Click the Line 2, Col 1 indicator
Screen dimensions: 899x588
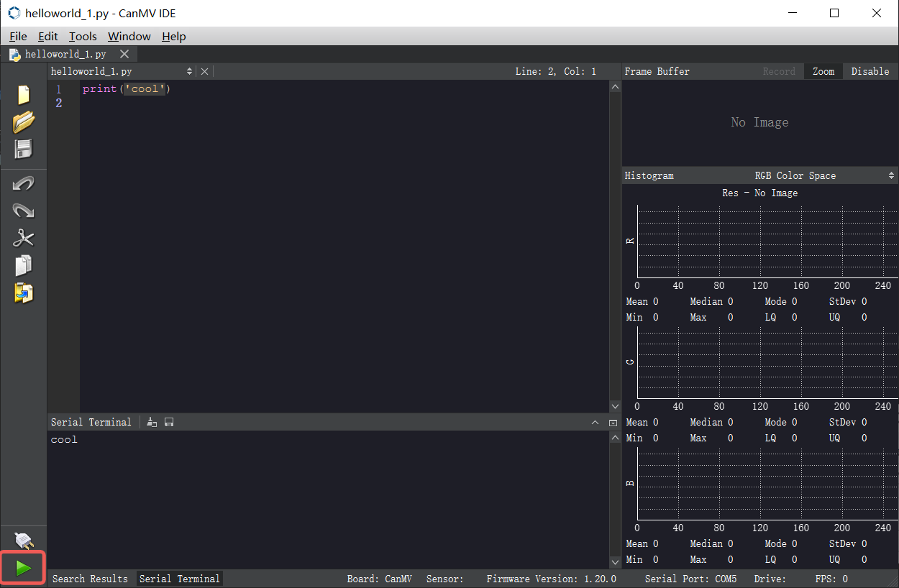tap(556, 71)
